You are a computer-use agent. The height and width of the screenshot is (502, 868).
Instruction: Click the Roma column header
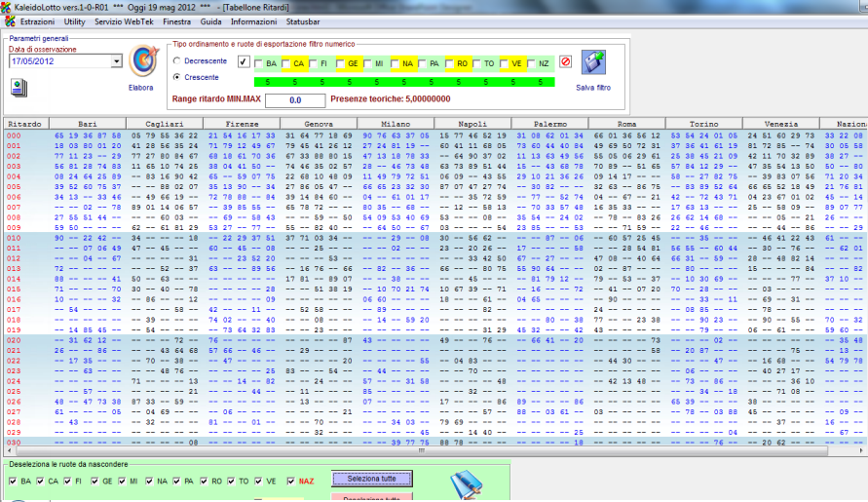pos(626,124)
